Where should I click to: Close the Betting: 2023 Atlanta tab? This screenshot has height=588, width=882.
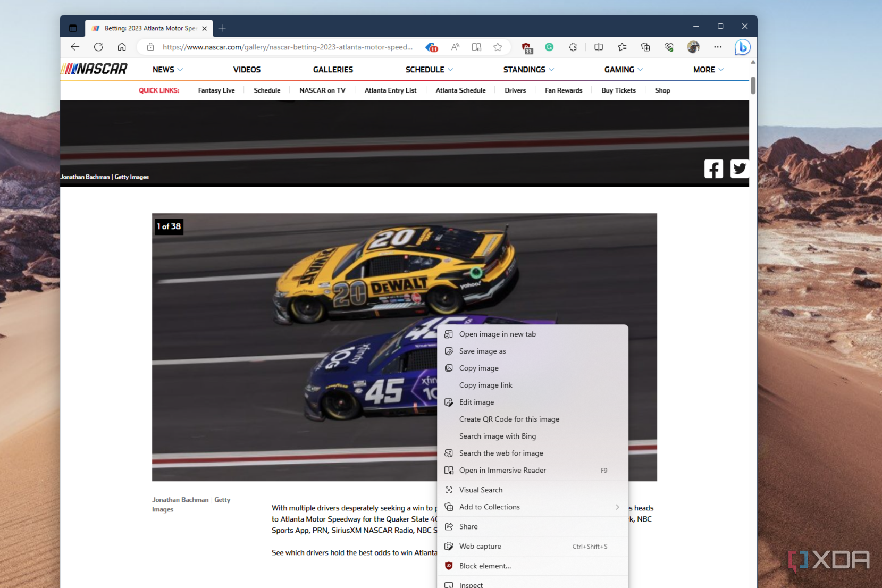tap(205, 29)
